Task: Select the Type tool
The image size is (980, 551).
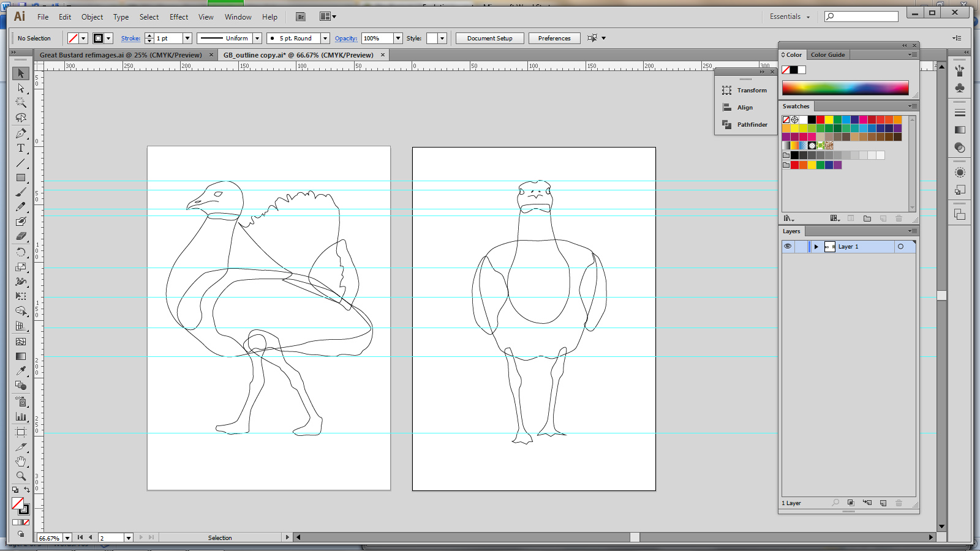Action: pos(21,148)
